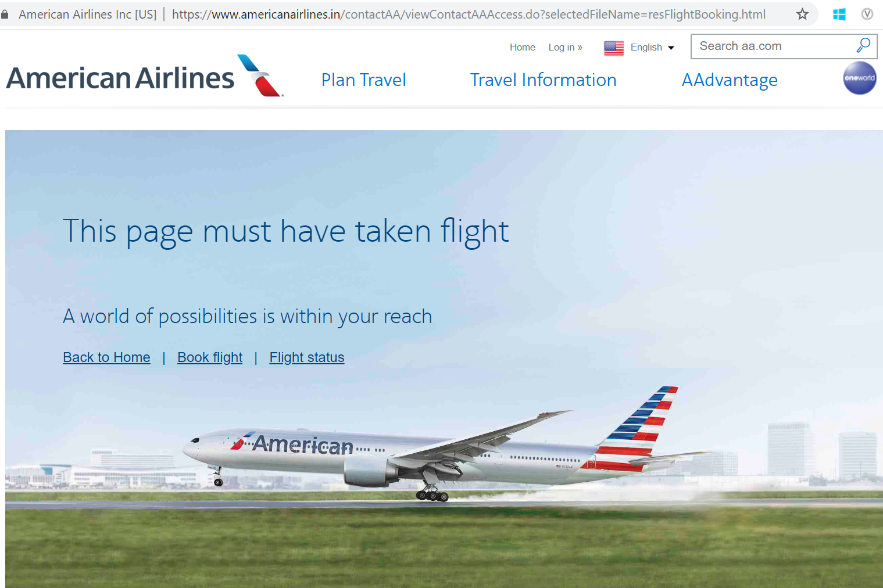Open the AAdvantage menu
Screen dimensions: 883x588
730,80
